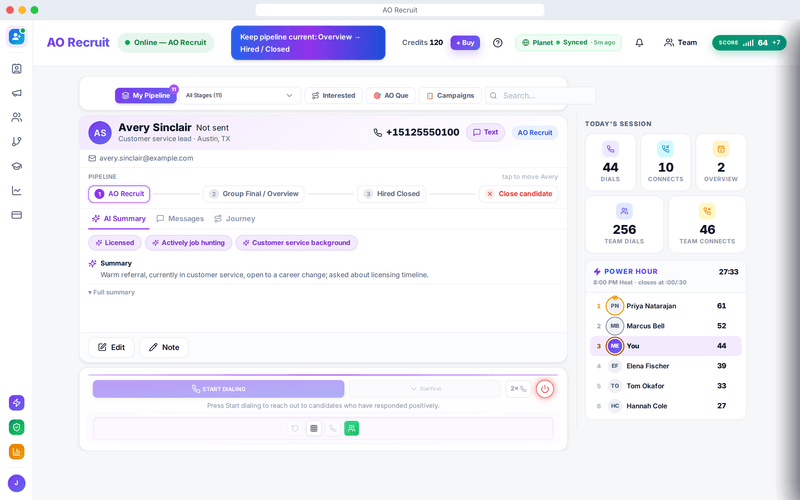
Task: Click the Team Connects stat card
Action: (707, 224)
